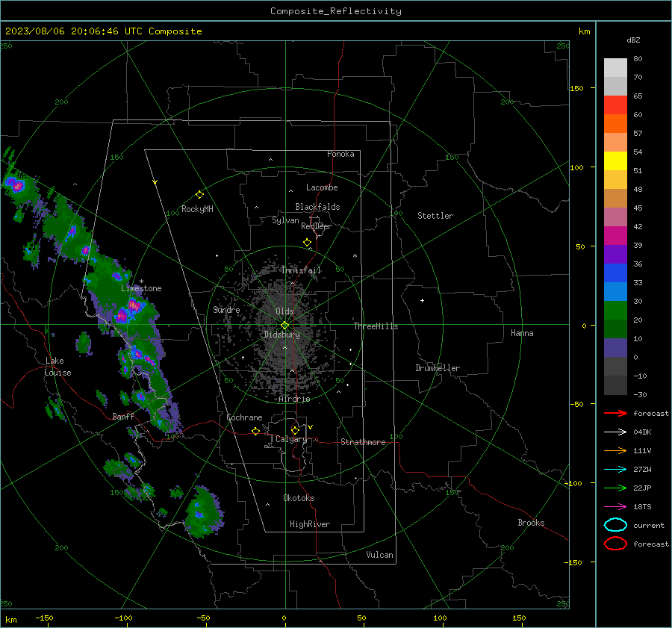
Task: Click the Ponoka label
Action: (340, 154)
